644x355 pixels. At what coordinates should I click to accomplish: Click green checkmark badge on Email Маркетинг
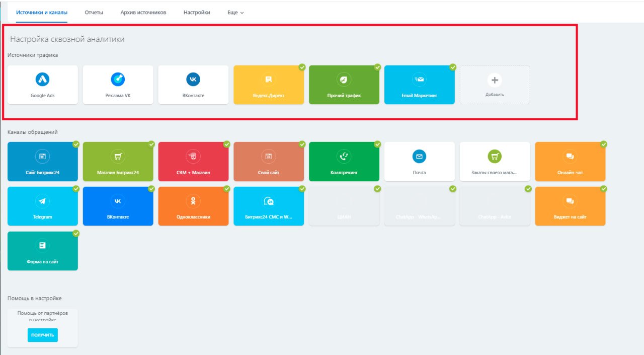point(453,67)
